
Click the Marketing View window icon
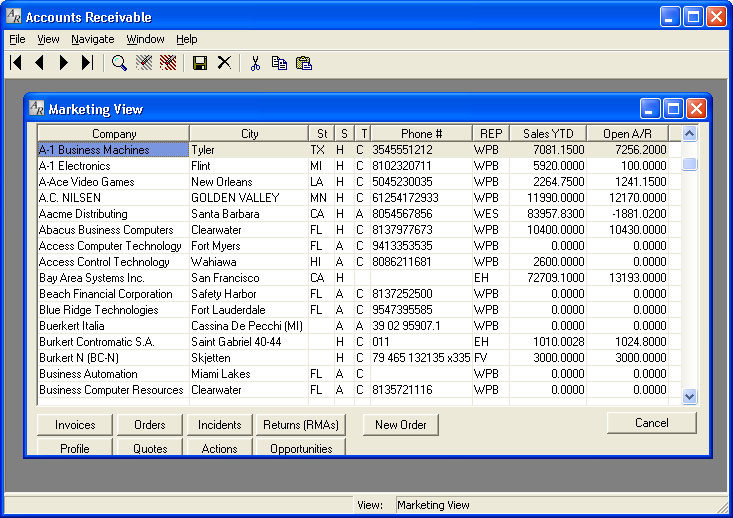36,108
